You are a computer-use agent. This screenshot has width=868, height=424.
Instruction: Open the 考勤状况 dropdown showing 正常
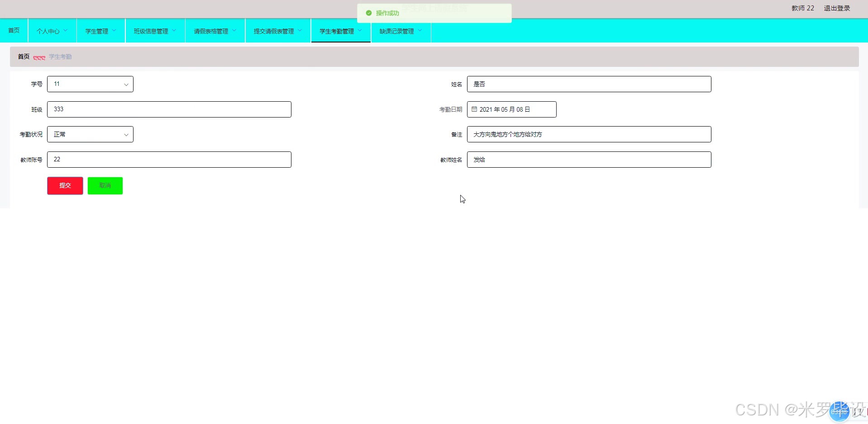click(x=90, y=134)
